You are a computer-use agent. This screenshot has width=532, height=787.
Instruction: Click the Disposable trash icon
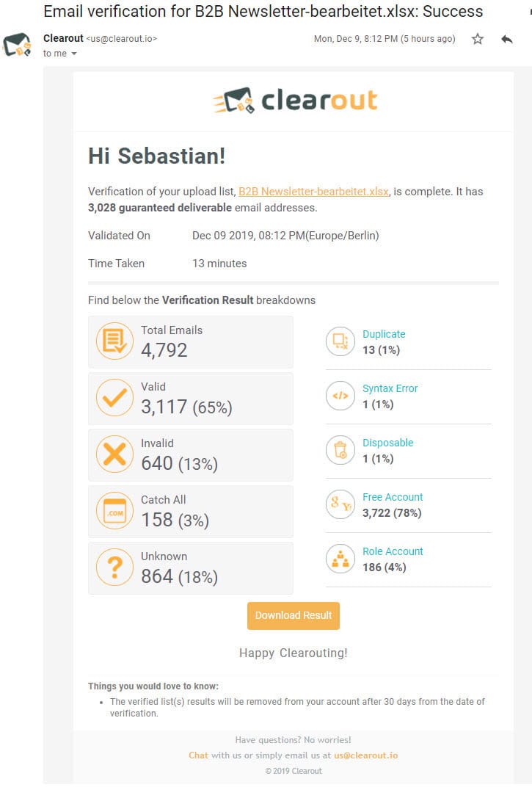tap(340, 450)
